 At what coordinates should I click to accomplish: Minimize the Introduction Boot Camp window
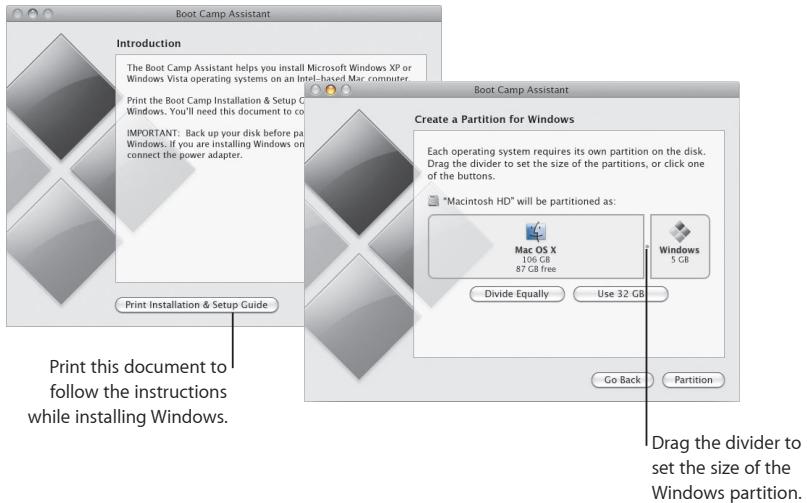(32, 14)
